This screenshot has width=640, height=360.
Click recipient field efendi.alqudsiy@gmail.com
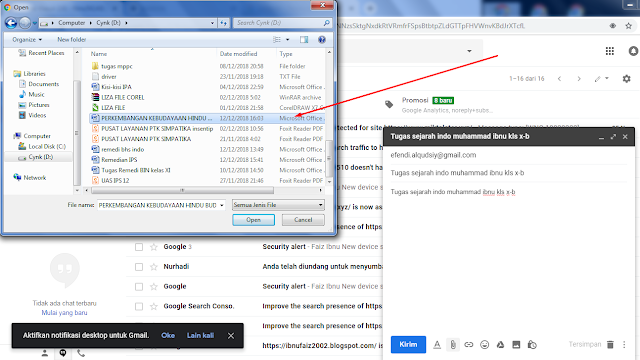click(x=433, y=155)
